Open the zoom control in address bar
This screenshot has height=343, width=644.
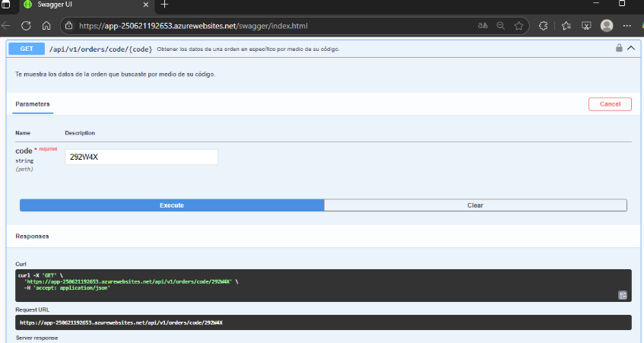[x=500, y=25]
